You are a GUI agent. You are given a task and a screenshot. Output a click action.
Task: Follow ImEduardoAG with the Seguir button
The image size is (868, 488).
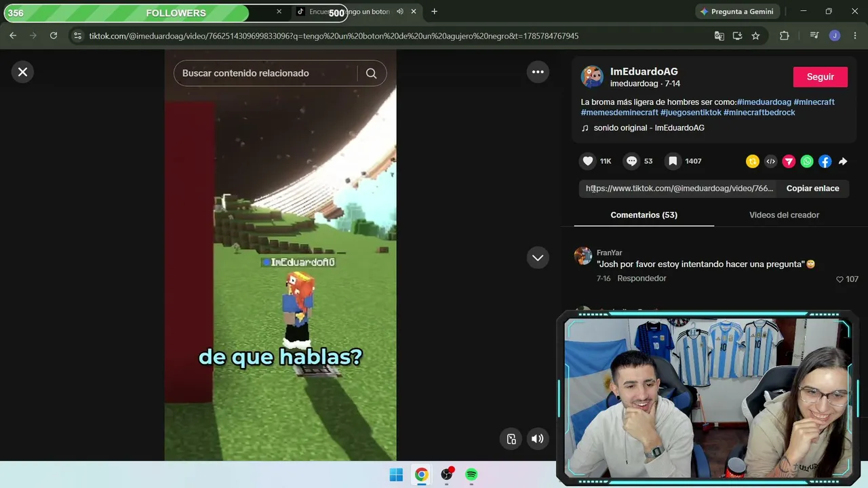pyautogui.click(x=821, y=77)
